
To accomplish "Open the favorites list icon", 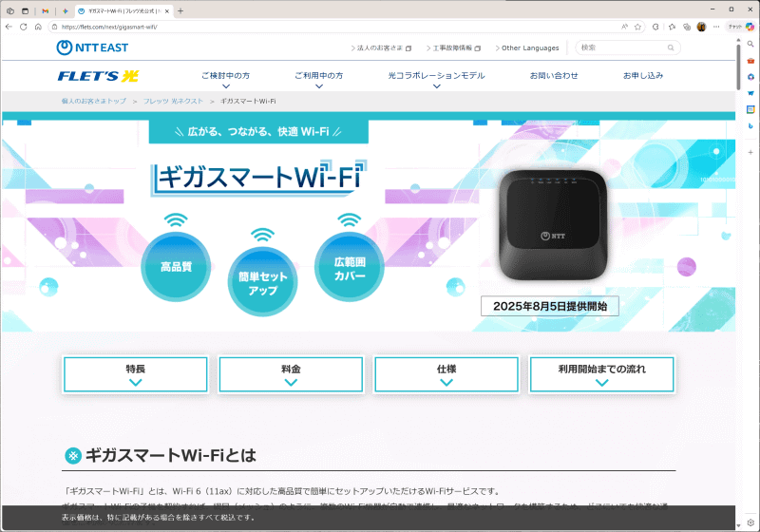I will [672, 27].
